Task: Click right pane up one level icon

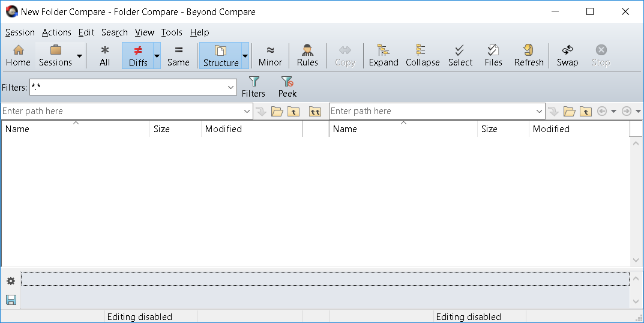Action: 585,111
